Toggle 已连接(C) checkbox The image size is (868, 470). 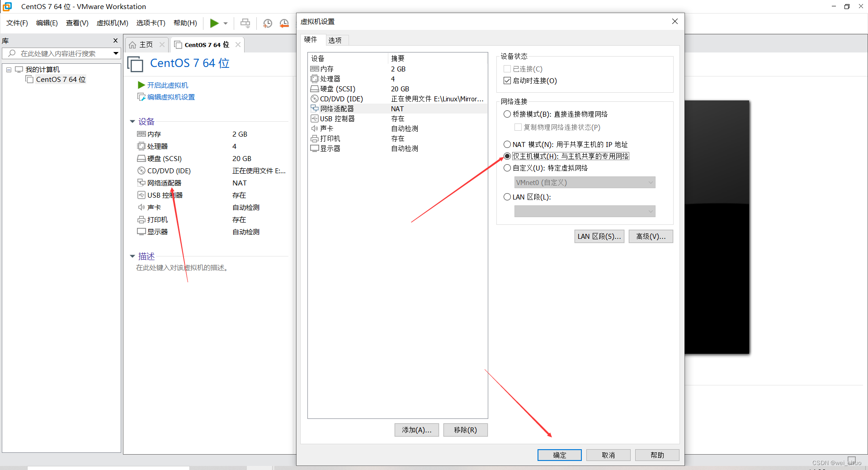(507, 69)
